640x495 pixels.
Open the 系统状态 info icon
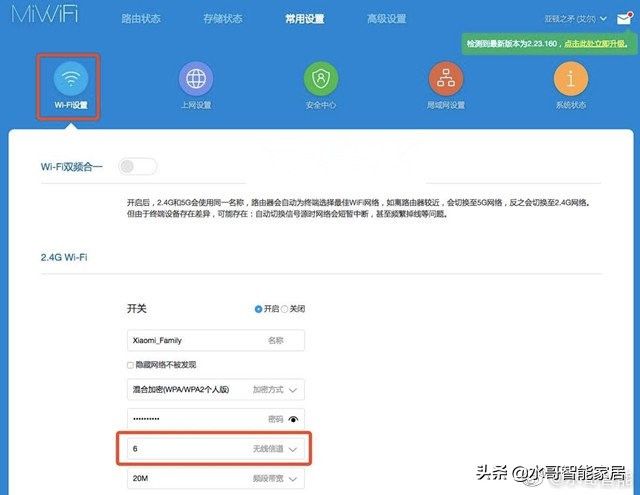pos(571,79)
